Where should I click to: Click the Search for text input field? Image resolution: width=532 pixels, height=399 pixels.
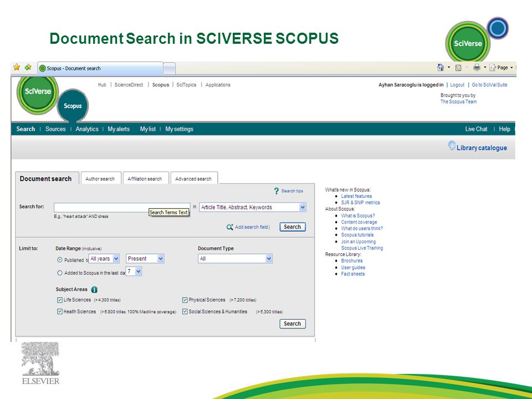tap(122, 207)
